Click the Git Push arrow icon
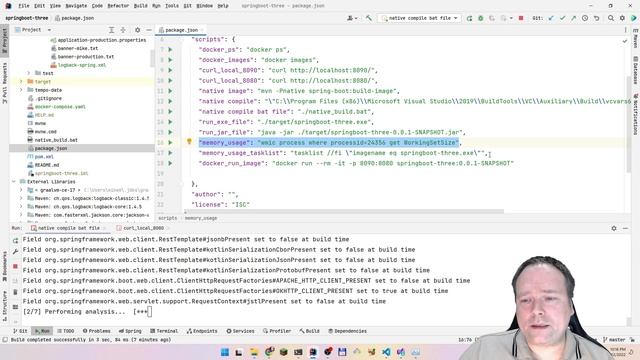Screen dimensions: 640x360 coord(573,18)
